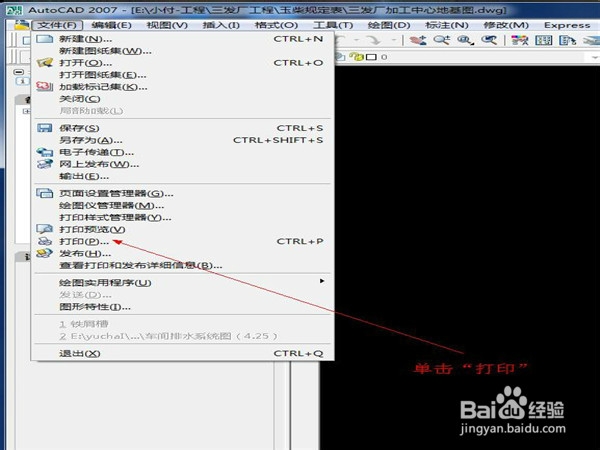Image resolution: width=600 pixels, height=450 pixels.
Task: Open 页面设置管理器(G)... from the menu
Action: [x=183, y=194]
